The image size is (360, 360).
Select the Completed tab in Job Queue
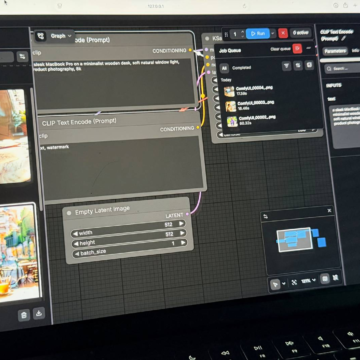[242, 68]
